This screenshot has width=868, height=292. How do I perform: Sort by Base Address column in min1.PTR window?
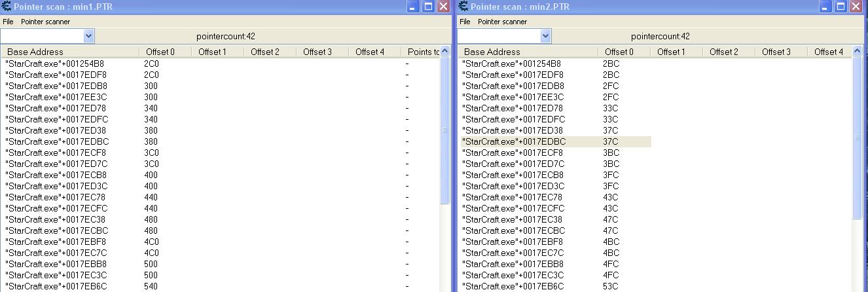point(35,52)
